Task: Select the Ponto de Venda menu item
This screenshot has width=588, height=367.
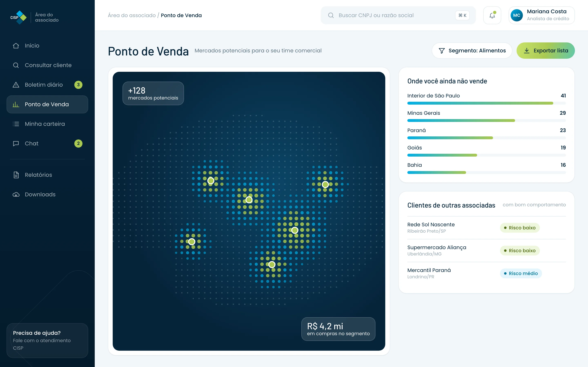Action: (47, 104)
